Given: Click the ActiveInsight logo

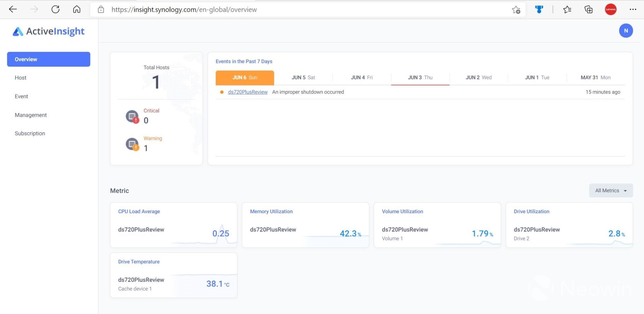Looking at the screenshot, I should pyautogui.click(x=48, y=31).
